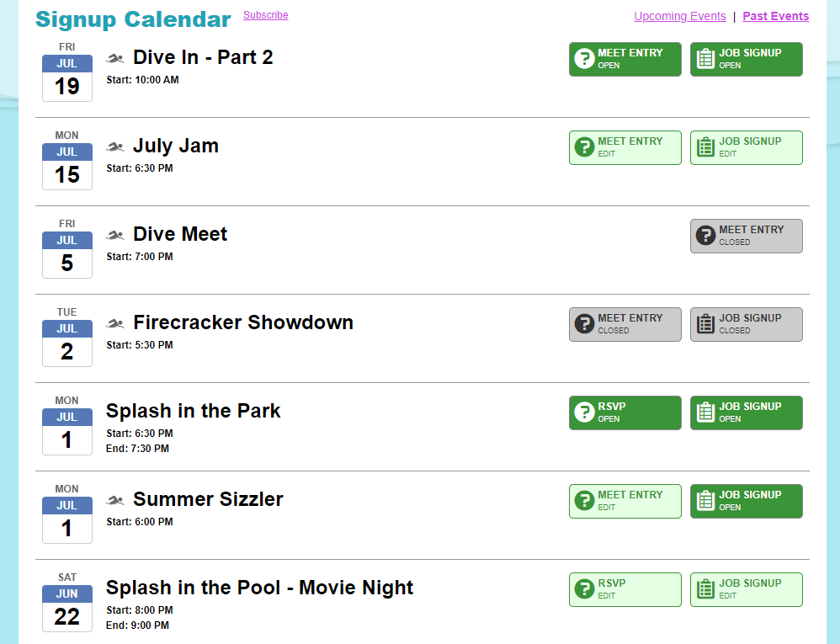Click clipboard icon in July Jam Job Signup
This screenshot has width=840, height=644.
click(x=705, y=146)
